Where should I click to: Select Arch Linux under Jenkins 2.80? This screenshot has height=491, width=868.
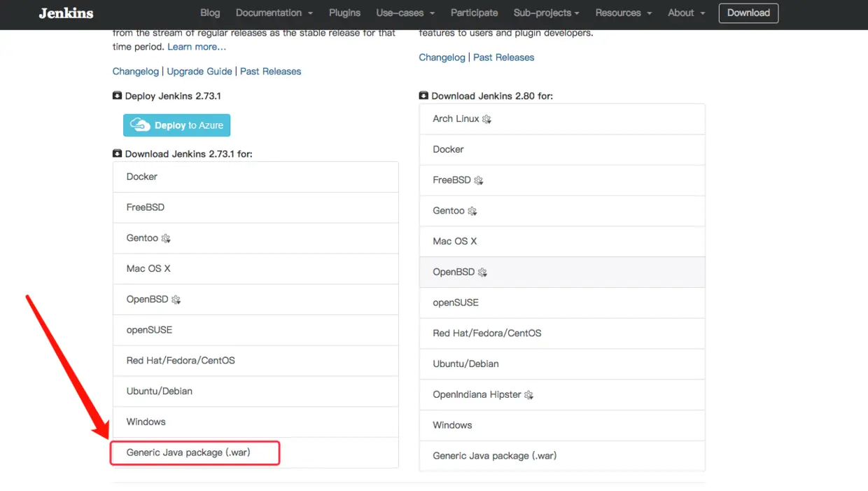(x=562, y=119)
